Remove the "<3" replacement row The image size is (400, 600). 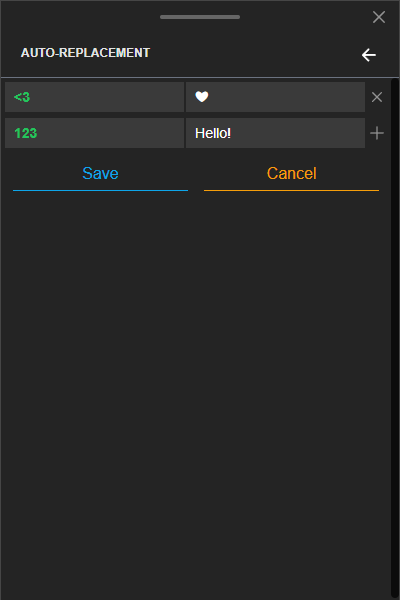click(377, 97)
